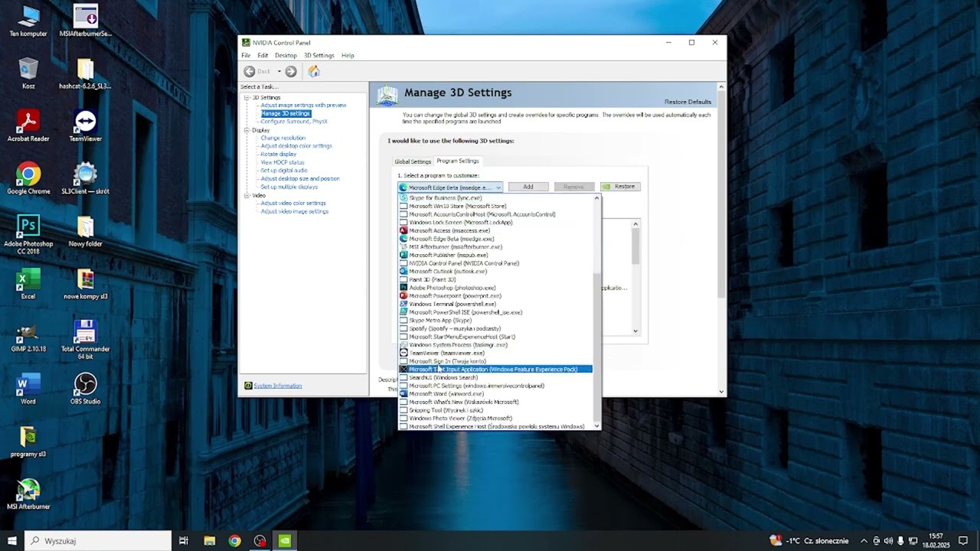
Task: Select NVIDIA Control Panel list entry
Action: tap(495, 263)
